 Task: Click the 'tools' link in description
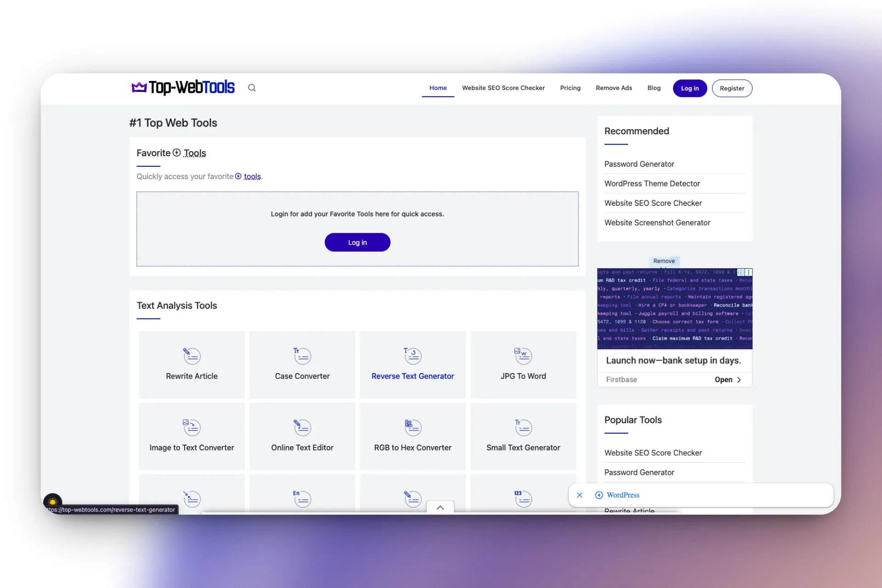pos(252,176)
